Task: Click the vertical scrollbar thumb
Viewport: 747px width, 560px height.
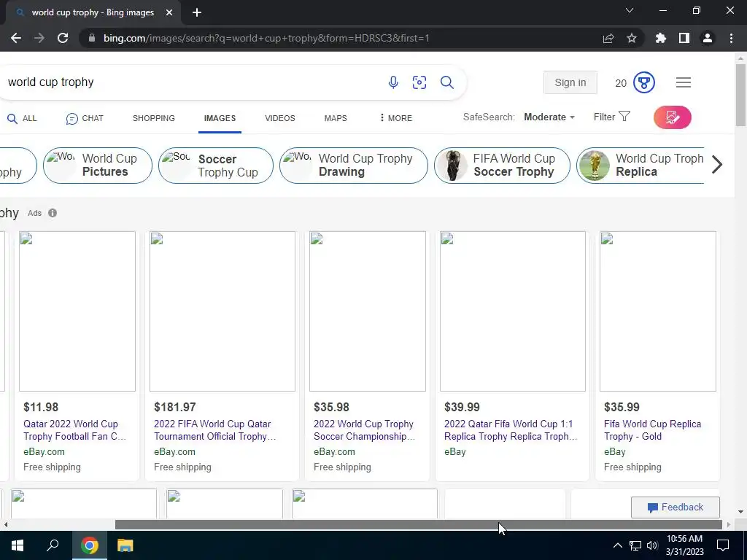Action: click(x=740, y=96)
